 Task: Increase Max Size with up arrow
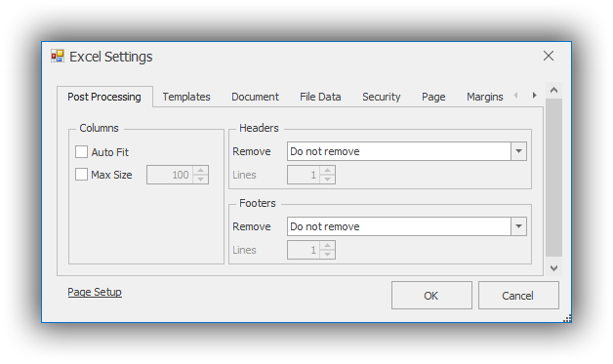(x=200, y=171)
